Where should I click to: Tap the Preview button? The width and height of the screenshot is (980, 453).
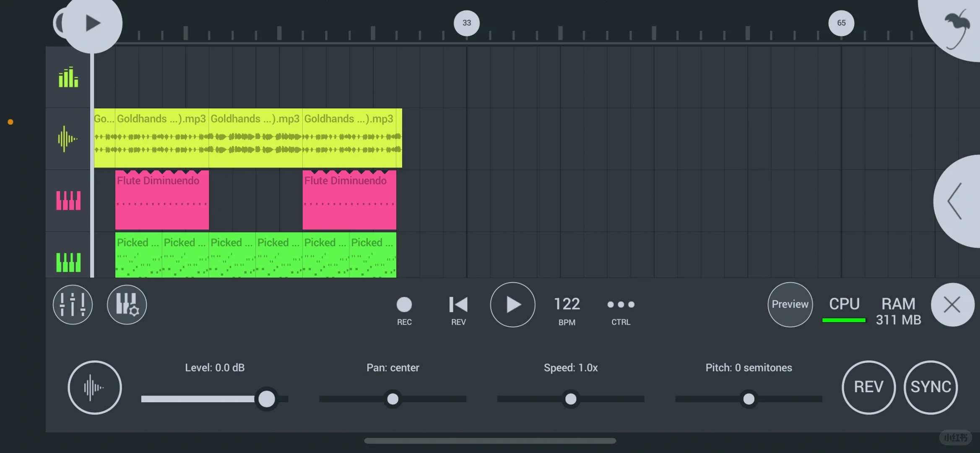tap(789, 305)
